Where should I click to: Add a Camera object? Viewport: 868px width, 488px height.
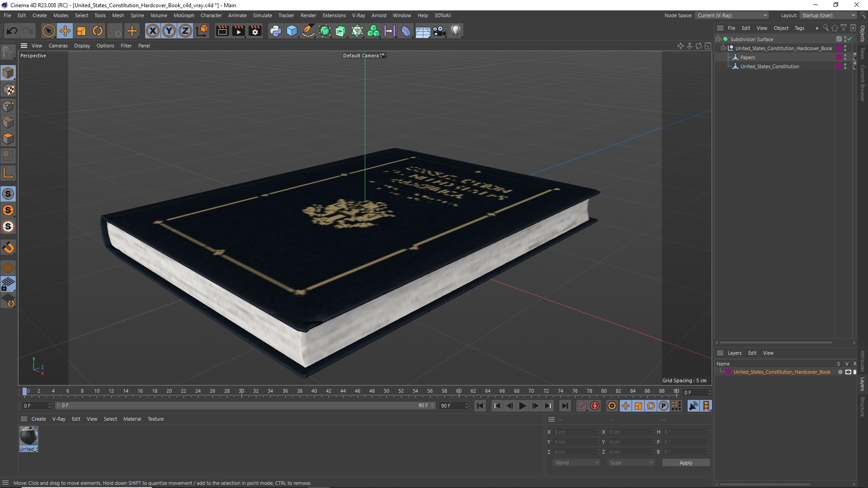coord(439,31)
